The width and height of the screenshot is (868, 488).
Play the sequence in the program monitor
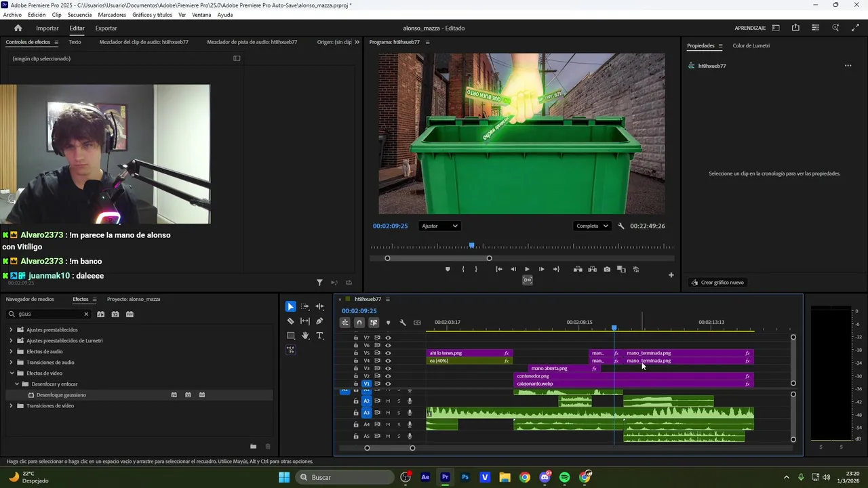[527, 269]
